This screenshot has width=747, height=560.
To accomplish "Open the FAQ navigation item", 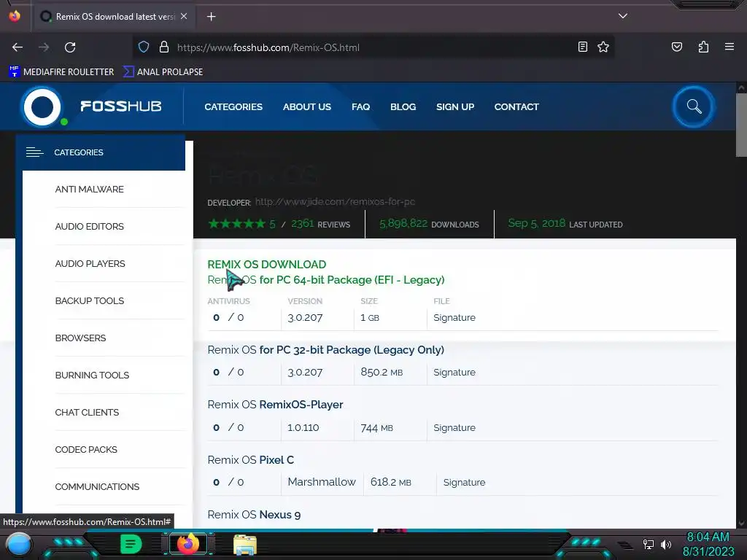I will click(360, 106).
